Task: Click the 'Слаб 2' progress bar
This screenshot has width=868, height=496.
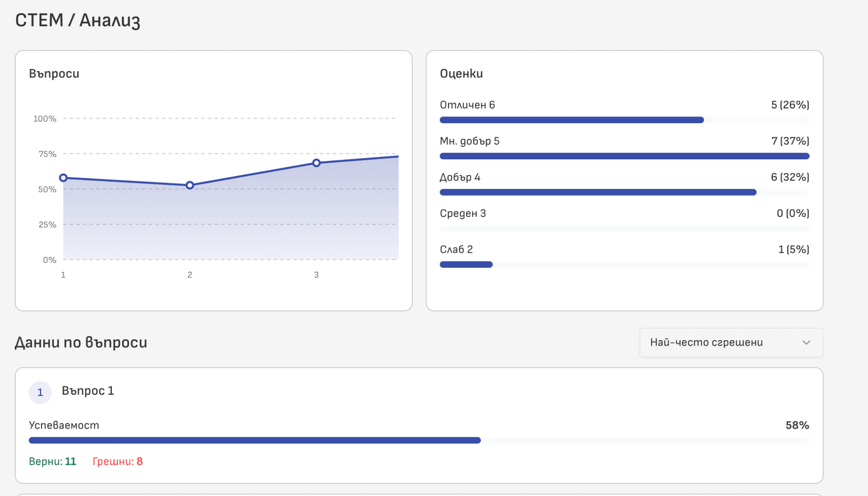Action: (x=624, y=265)
